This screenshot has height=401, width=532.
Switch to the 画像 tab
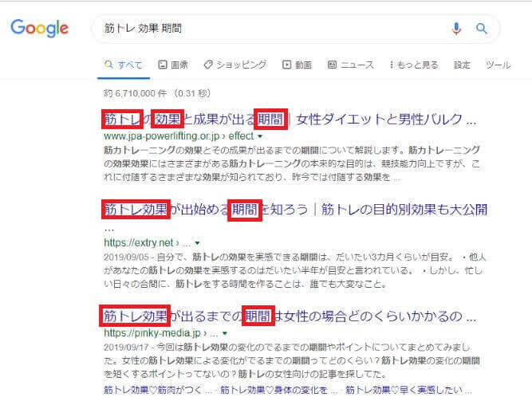(173, 65)
